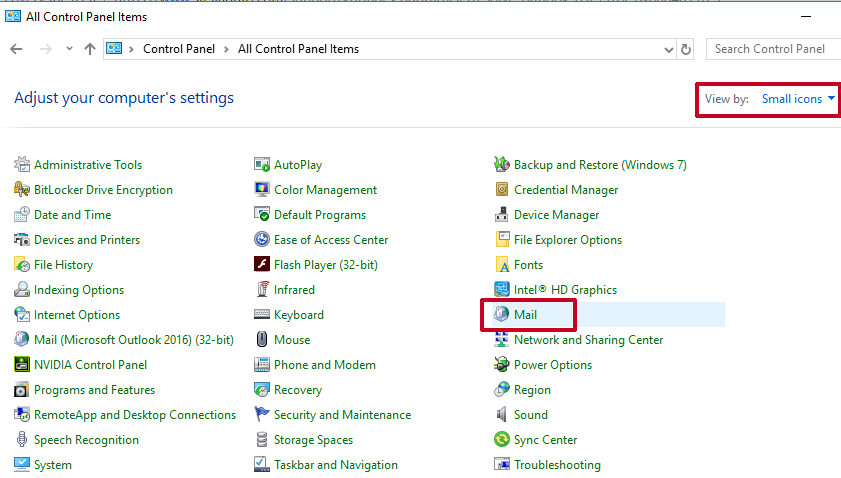This screenshot has width=841, height=478.
Task: Open the AutoPlay icon
Action: coord(262,164)
